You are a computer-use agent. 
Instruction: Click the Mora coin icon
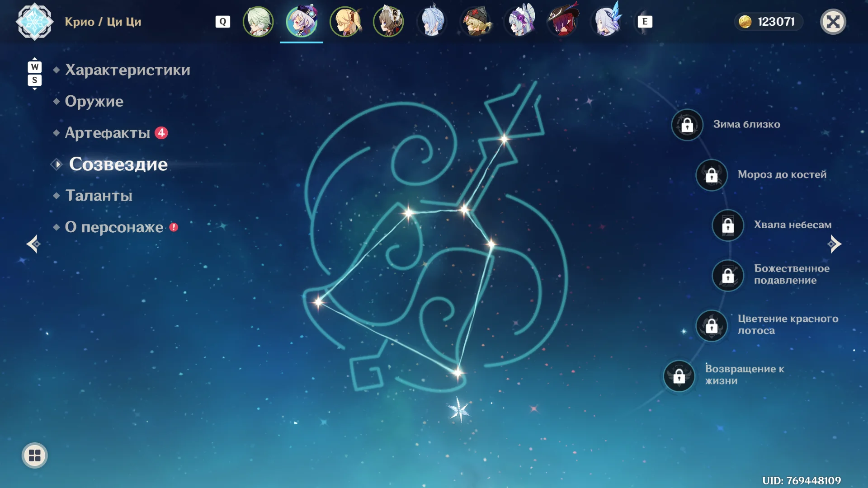745,22
